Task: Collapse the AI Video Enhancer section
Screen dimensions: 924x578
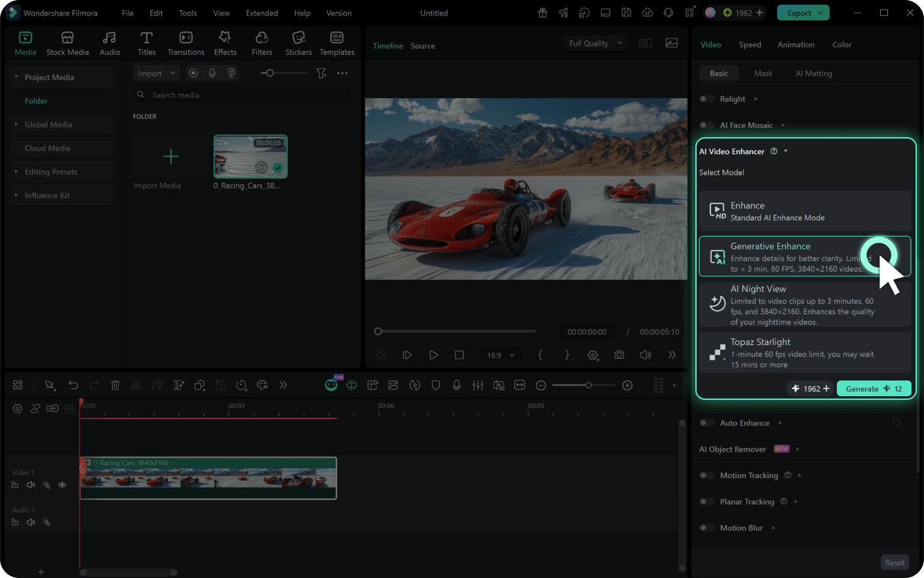Action: (x=786, y=151)
